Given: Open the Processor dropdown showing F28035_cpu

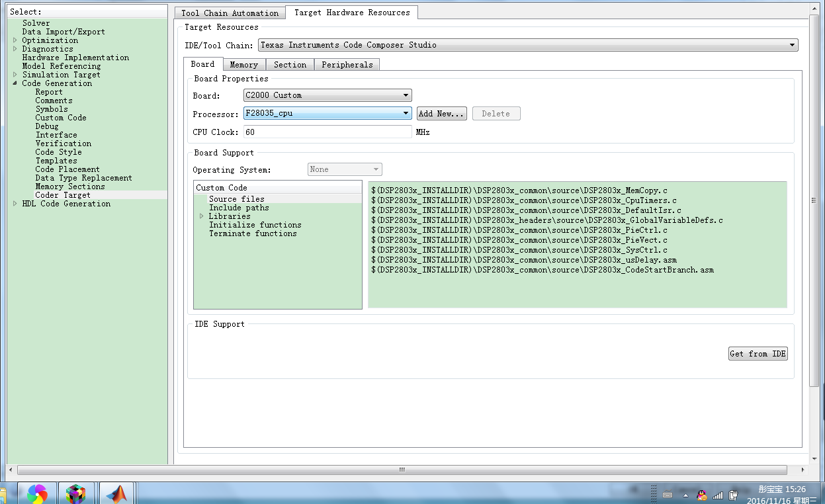Looking at the screenshot, I should (327, 113).
